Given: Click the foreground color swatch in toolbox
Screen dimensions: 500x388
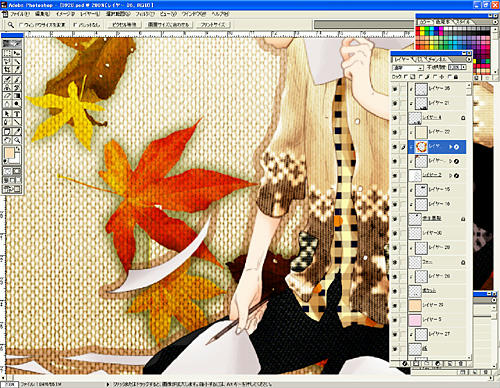Looking at the screenshot, I should [9, 153].
